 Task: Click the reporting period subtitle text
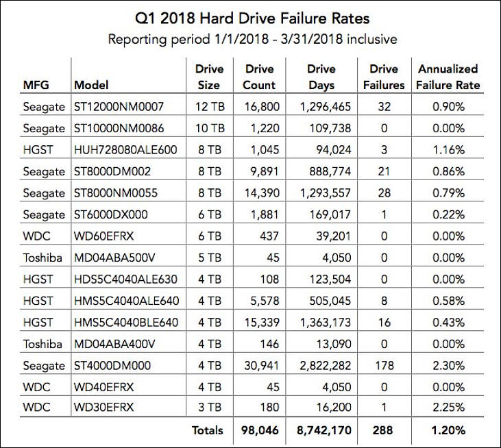click(x=252, y=39)
